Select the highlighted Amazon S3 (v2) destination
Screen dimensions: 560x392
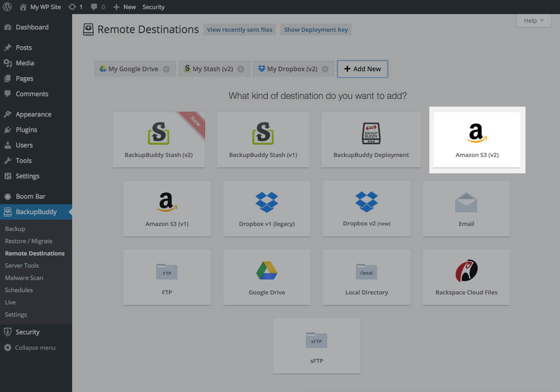click(x=477, y=140)
